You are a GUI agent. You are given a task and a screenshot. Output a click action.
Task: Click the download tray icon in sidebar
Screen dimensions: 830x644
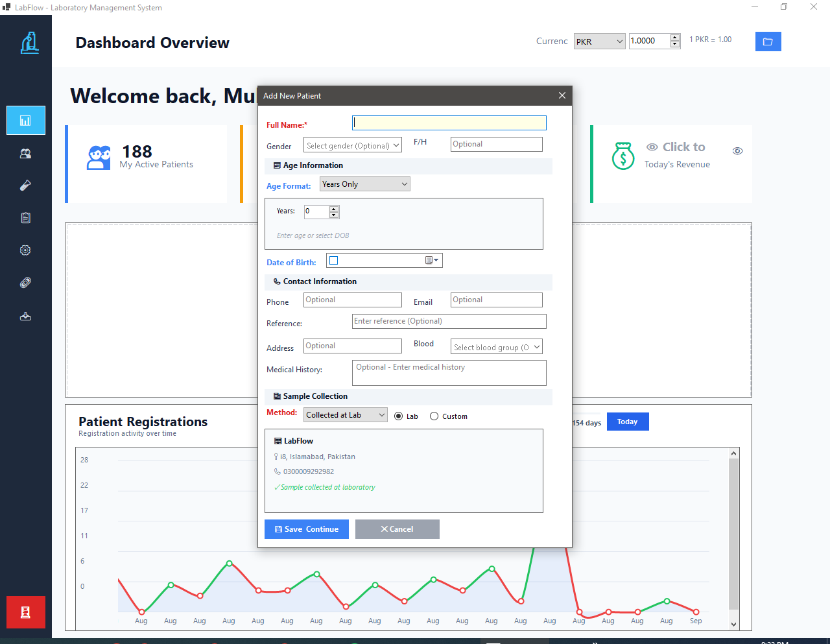pos(26,316)
